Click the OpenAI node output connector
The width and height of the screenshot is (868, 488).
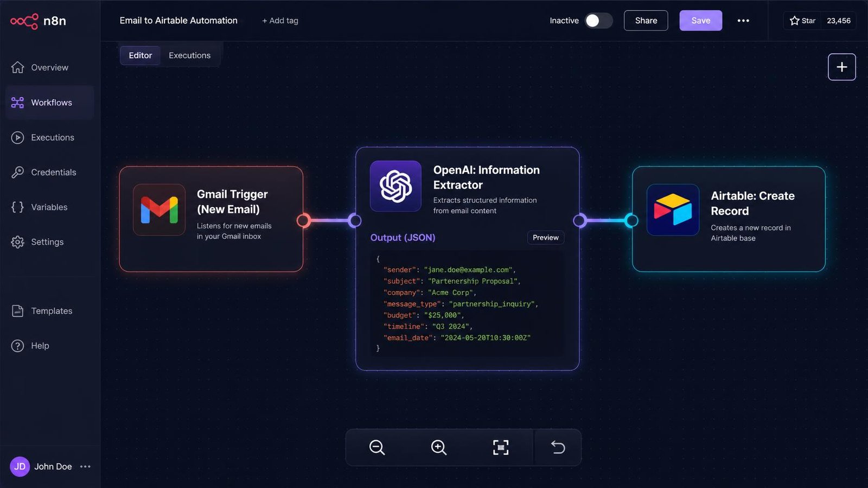(580, 220)
